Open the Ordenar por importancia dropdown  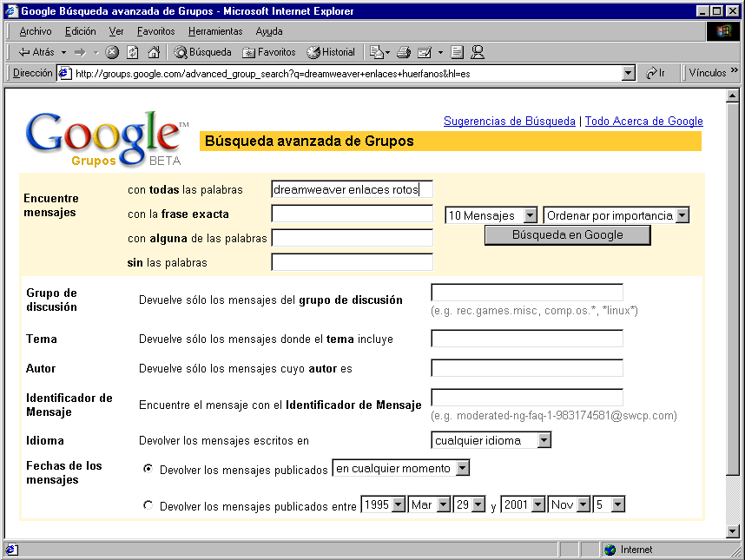pyautogui.click(x=682, y=215)
